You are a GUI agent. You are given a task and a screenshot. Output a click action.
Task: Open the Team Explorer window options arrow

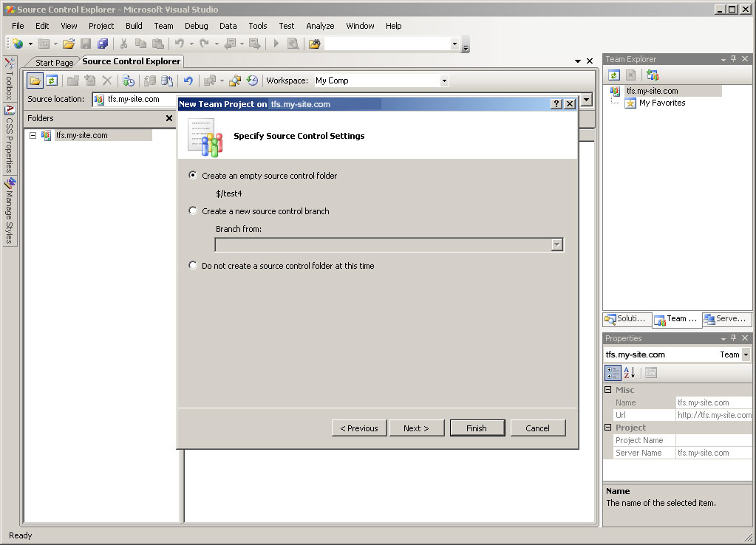723,59
